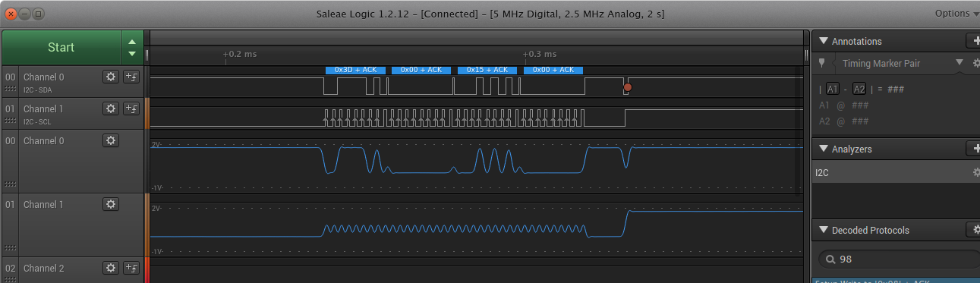Grab the drag handle of analog Channel 0
Image resolution: width=980 pixels, height=283 pixels.
point(11,184)
